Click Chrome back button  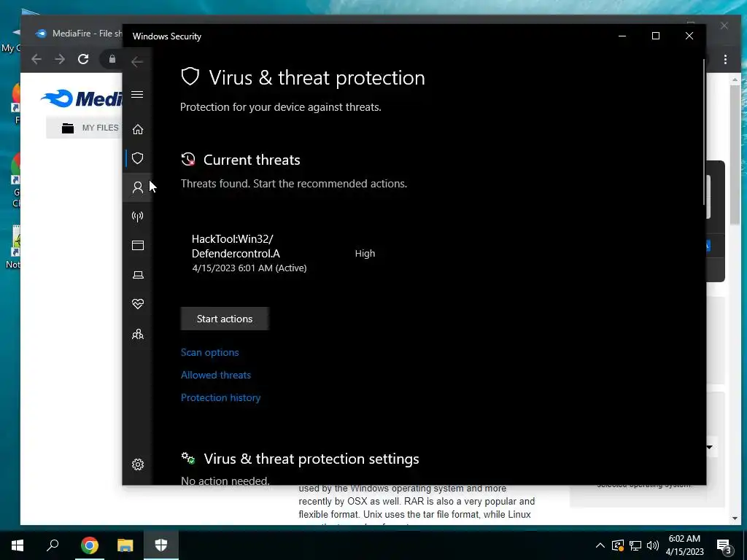36,59
